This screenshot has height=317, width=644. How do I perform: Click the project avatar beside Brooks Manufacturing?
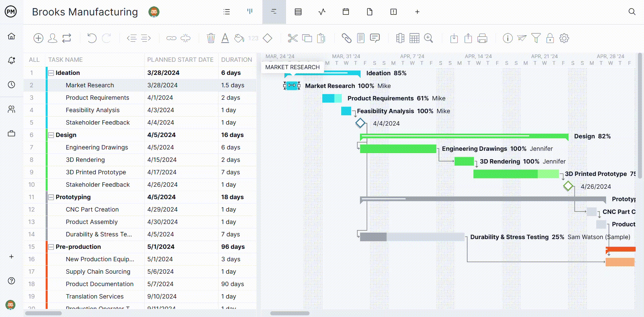(154, 12)
